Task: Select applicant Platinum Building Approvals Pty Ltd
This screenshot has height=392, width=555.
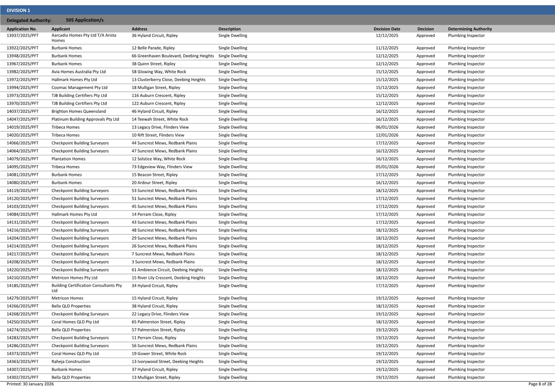Action: pyautogui.click(x=85, y=119)
